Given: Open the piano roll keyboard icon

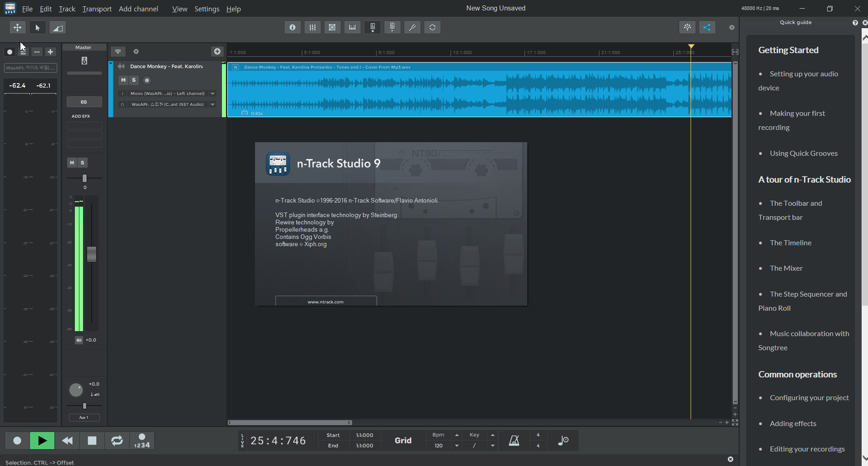Looking at the screenshot, I should pyautogui.click(x=352, y=27).
